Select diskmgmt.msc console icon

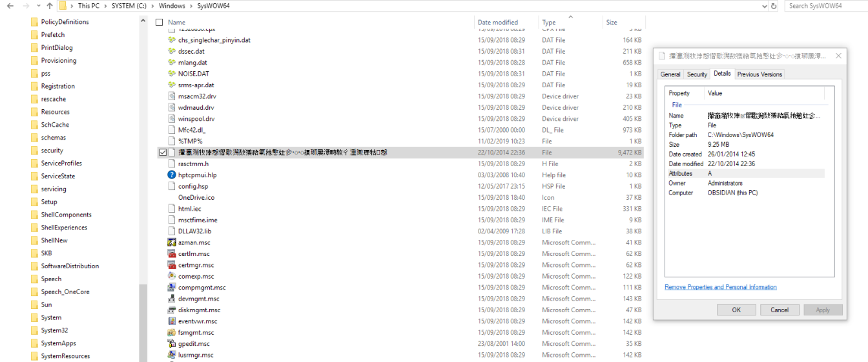point(172,310)
